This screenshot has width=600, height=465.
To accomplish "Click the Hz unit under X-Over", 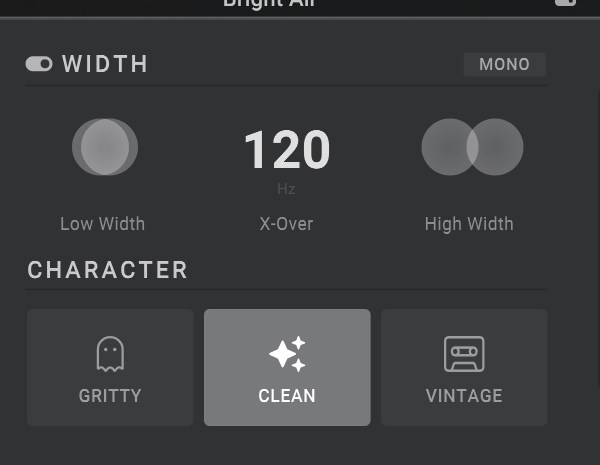I will click(x=286, y=188).
